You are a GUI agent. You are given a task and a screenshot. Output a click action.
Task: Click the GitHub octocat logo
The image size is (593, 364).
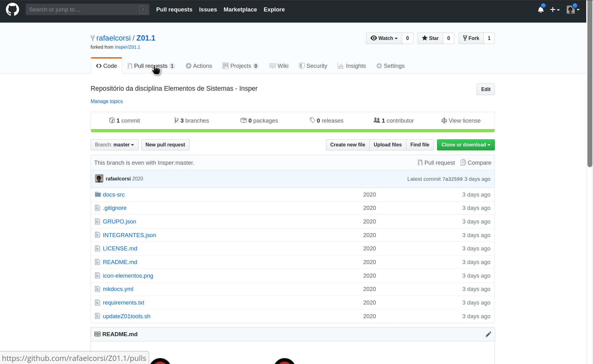click(x=12, y=9)
